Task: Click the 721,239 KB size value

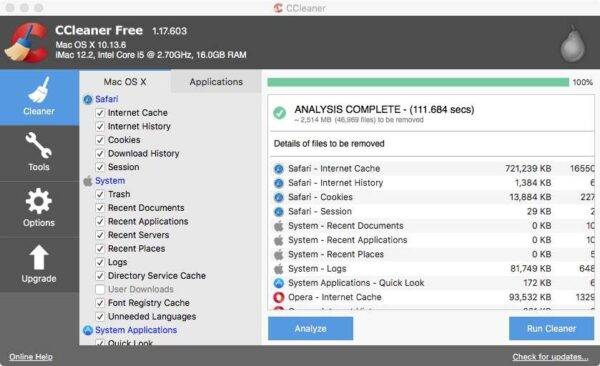Action: [528, 169]
